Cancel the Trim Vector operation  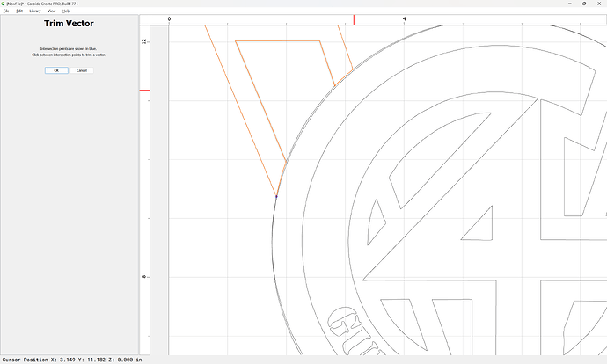(82, 70)
